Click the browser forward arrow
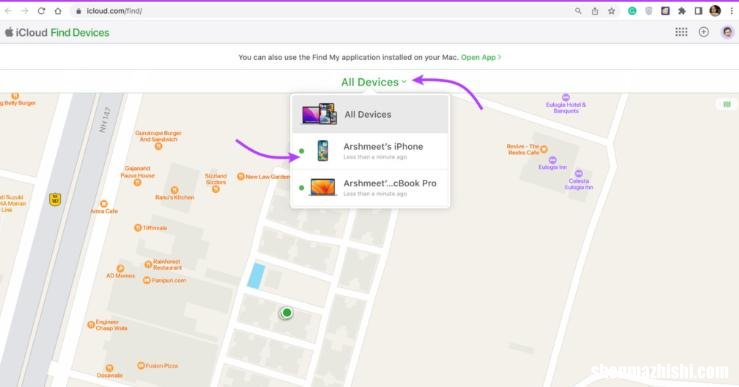The width and height of the screenshot is (739, 387). 25,11
